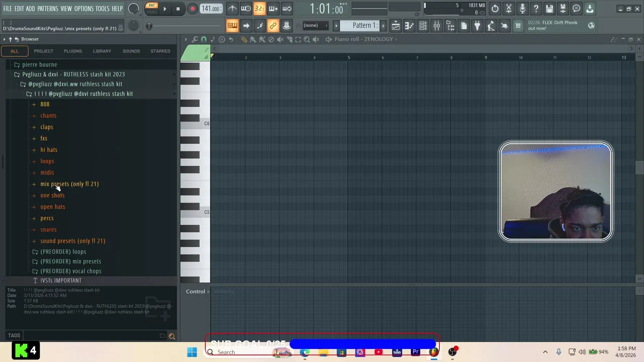Open the mixer view
The image size is (644, 362).
click(437, 26)
